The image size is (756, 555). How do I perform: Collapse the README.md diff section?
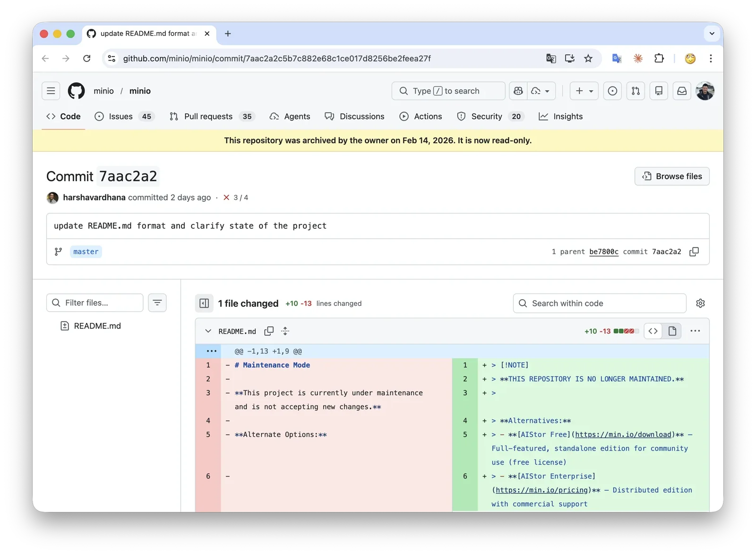click(208, 331)
